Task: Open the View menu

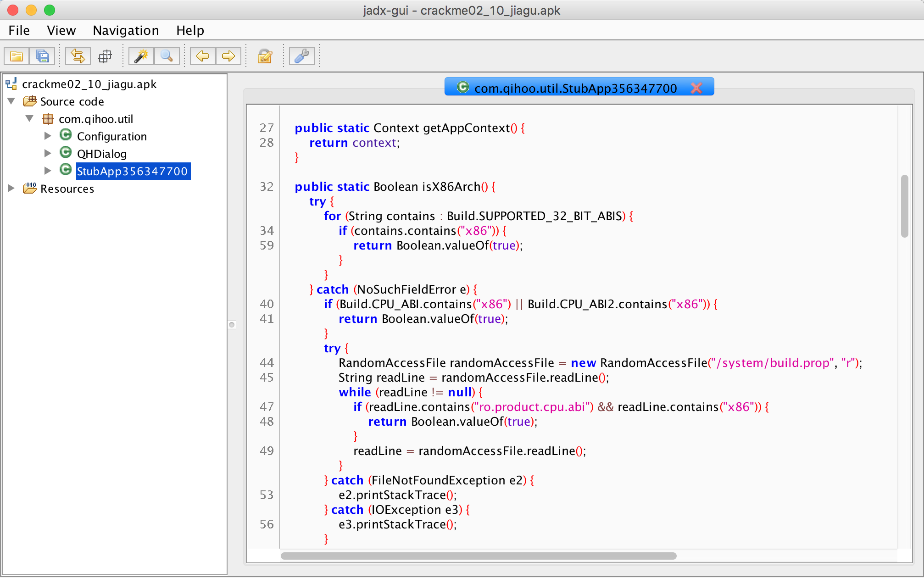Action: 61,30
